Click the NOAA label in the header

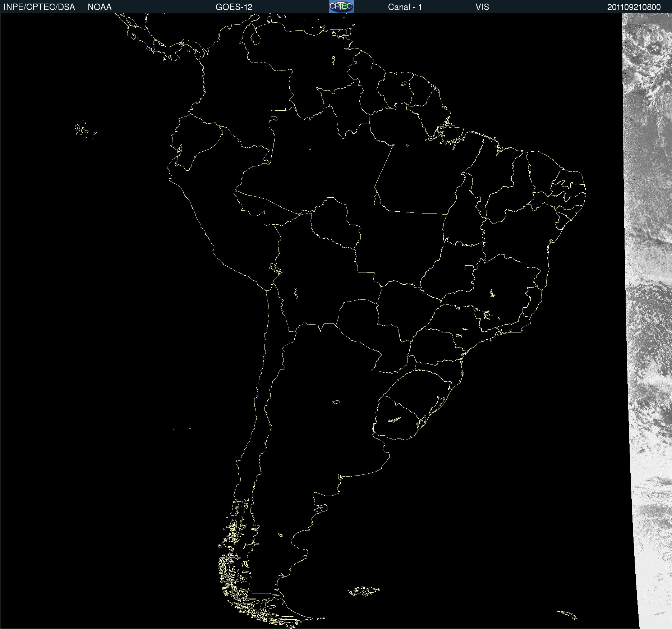(x=100, y=7)
